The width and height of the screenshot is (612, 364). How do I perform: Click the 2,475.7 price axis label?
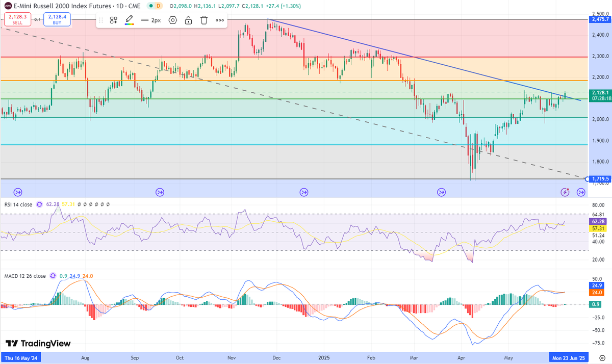click(x=600, y=19)
